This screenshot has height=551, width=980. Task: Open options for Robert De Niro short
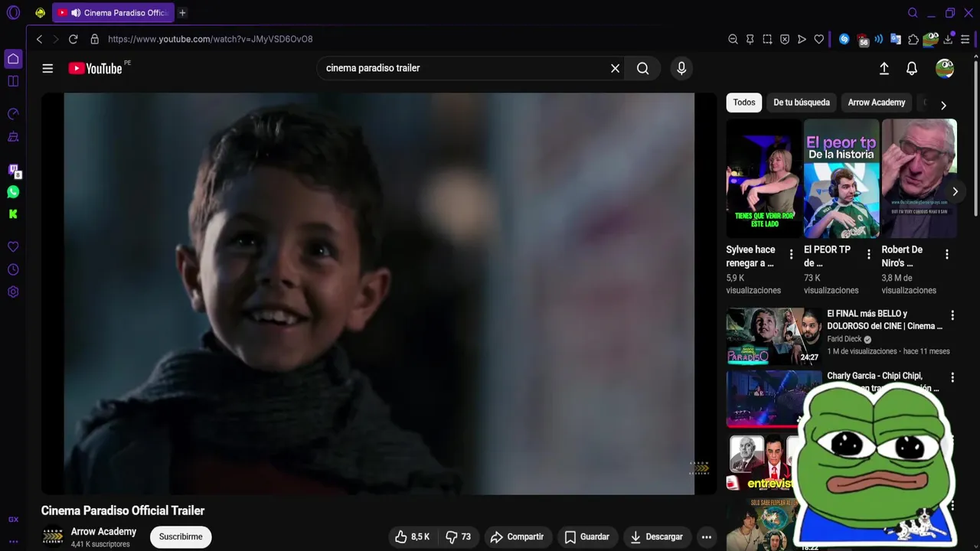946,254
